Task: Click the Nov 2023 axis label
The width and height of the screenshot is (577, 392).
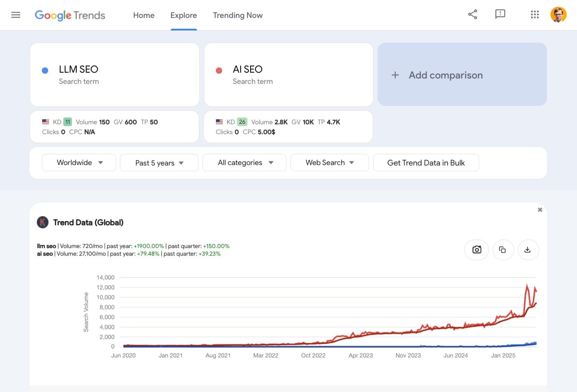Action: [408, 355]
